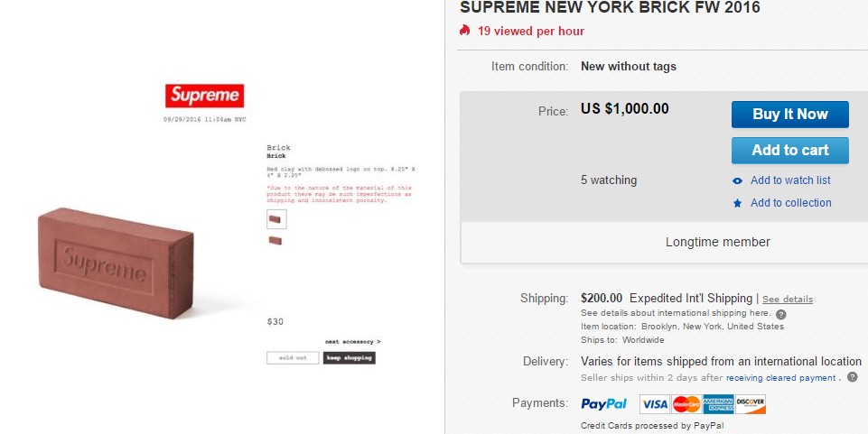Click the Mastercard icon
This screenshot has width=868, height=434.
686,403
